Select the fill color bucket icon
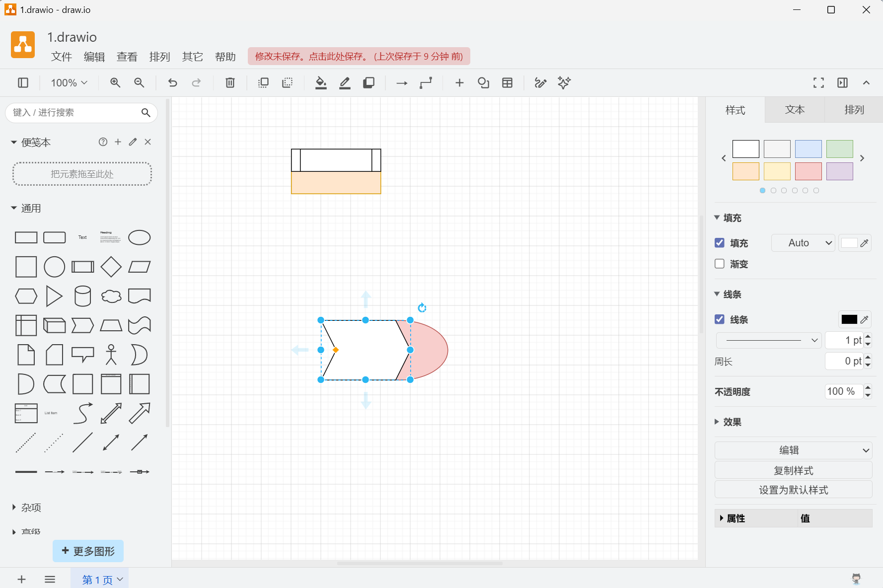This screenshot has width=883, height=588. tap(321, 83)
